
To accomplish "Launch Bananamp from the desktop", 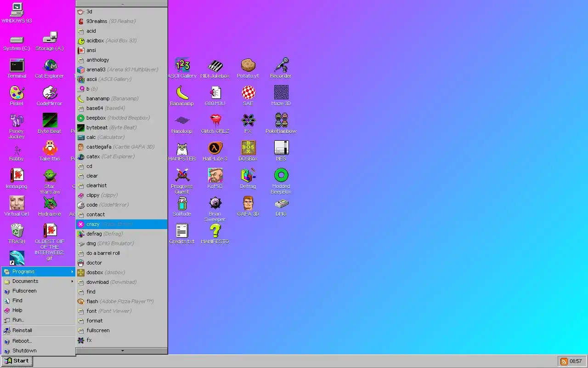I will point(182,96).
